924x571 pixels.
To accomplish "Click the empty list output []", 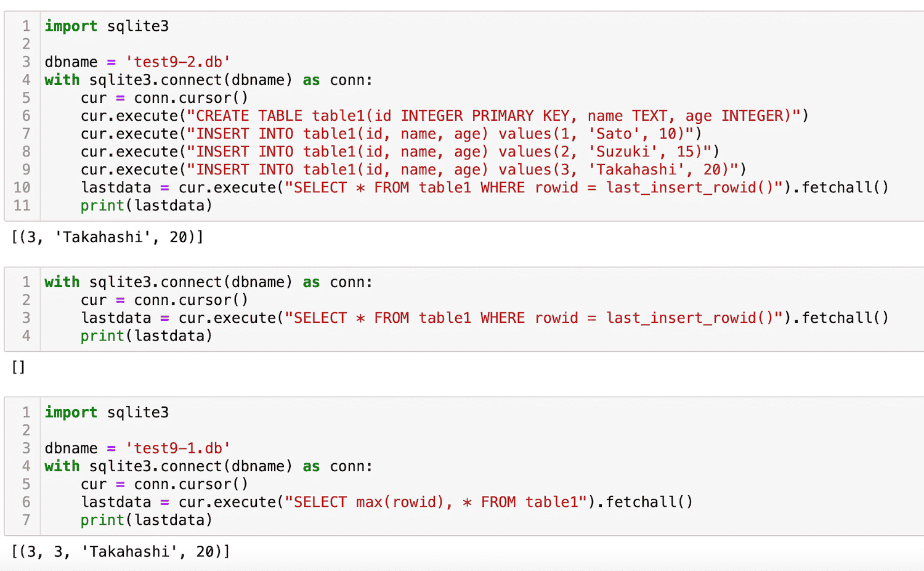I will point(18,367).
